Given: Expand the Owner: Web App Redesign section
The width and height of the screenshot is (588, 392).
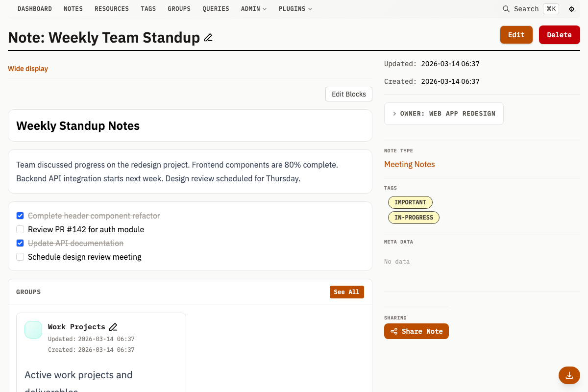Looking at the screenshot, I should (443, 114).
